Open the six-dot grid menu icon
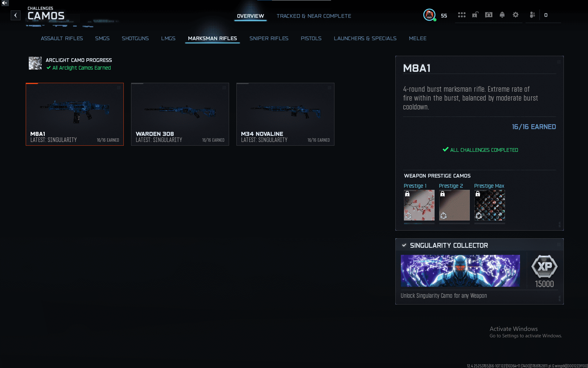588x368 pixels. click(x=462, y=15)
